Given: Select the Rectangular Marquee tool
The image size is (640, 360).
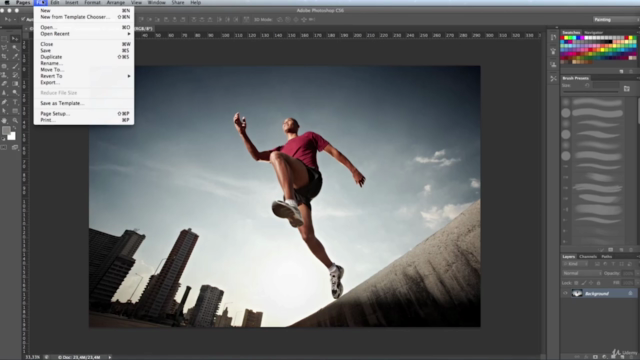Looking at the screenshot, I should tap(4, 39).
